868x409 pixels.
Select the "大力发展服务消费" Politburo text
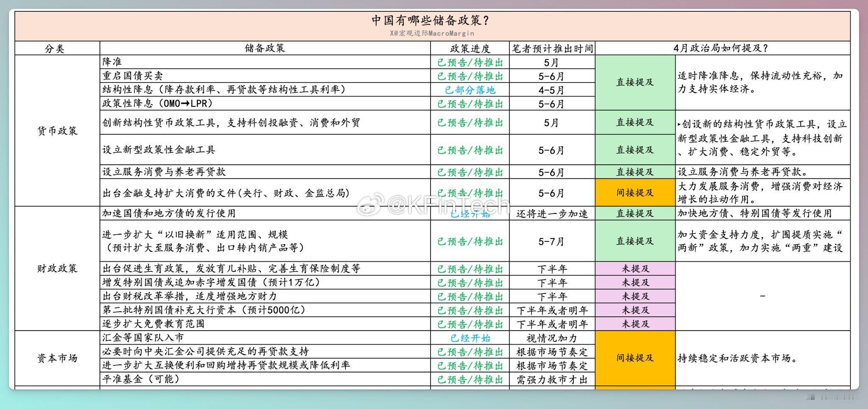(760, 192)
